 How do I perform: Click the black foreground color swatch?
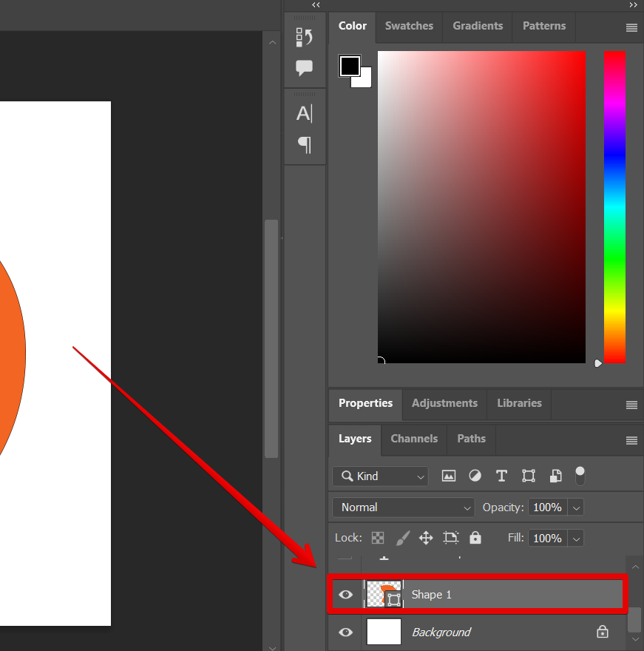pyautogui.click(x=349, y=67)
